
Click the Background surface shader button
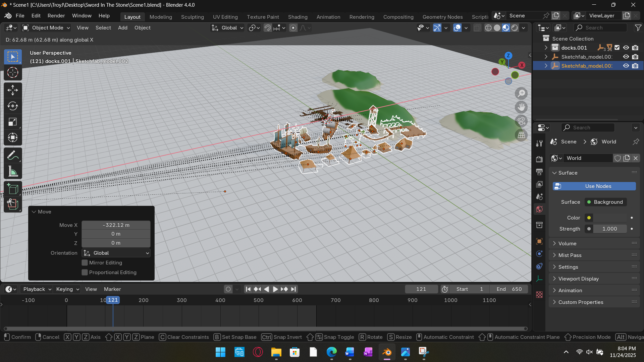[606, 202]
